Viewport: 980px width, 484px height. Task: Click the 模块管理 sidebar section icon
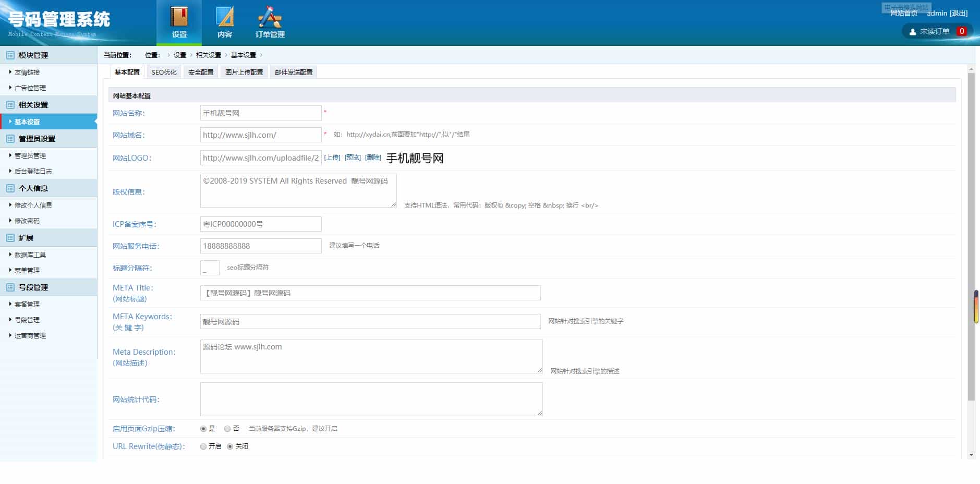pos(9,55)
